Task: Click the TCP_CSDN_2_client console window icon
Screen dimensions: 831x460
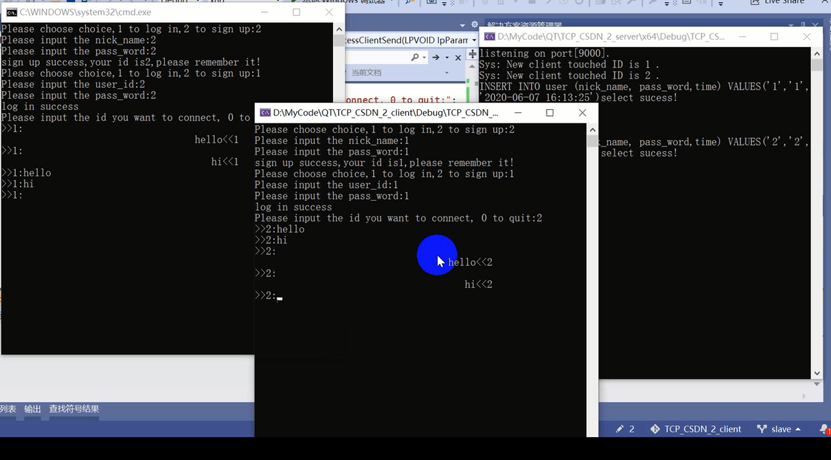Action: [x=265, y=113]
